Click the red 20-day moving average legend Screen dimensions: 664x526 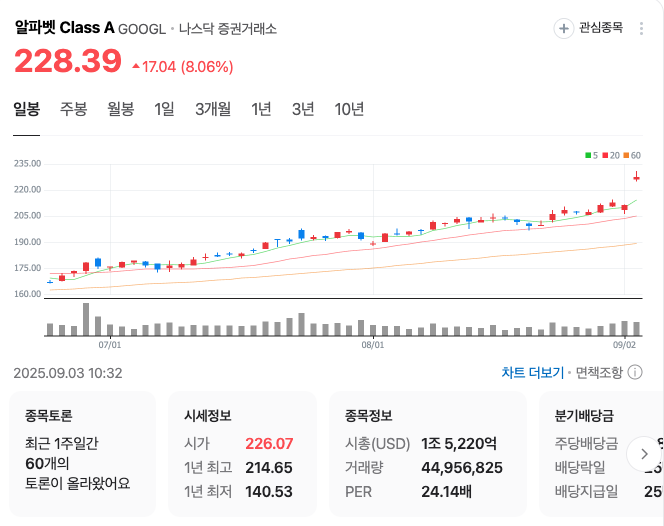tap(611, 155)
